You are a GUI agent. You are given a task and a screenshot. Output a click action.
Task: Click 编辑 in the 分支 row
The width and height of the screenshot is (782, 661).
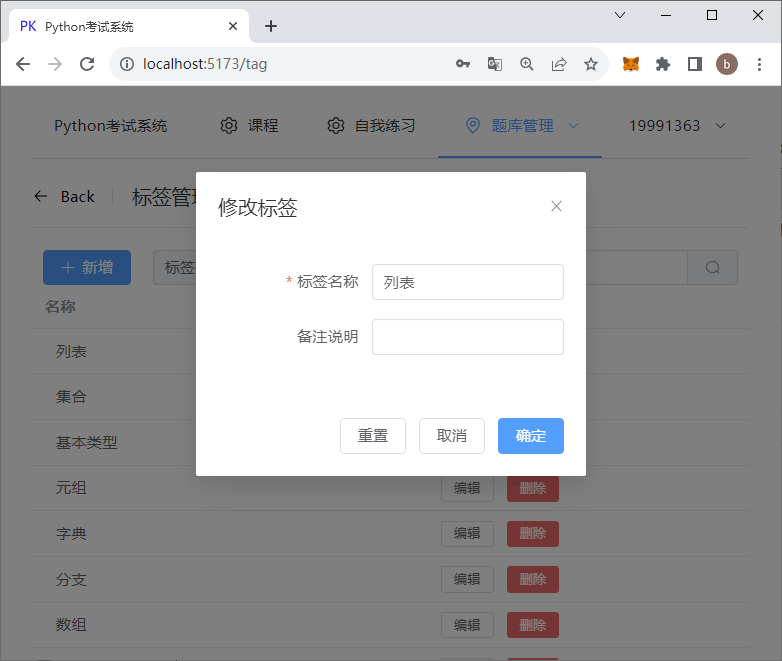coord(467,579)
